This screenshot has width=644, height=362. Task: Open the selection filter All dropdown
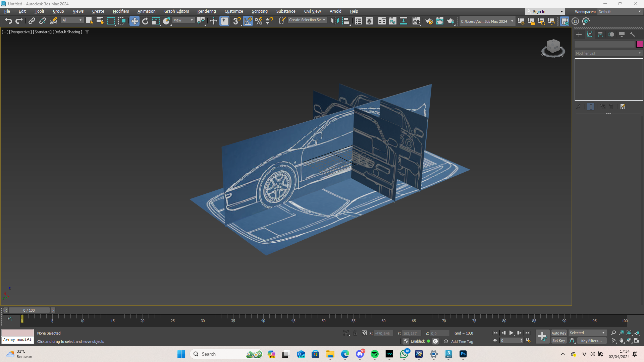point(72,20)
